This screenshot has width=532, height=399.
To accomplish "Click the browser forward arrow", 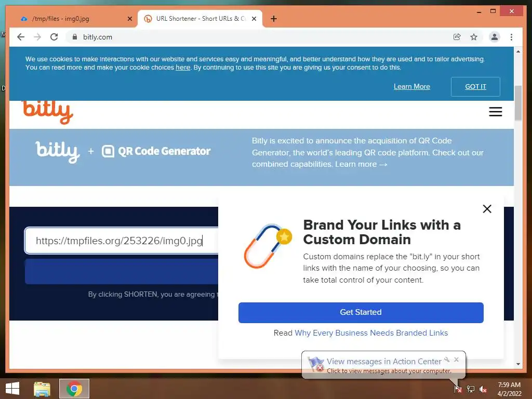I will tap(37, 37).
